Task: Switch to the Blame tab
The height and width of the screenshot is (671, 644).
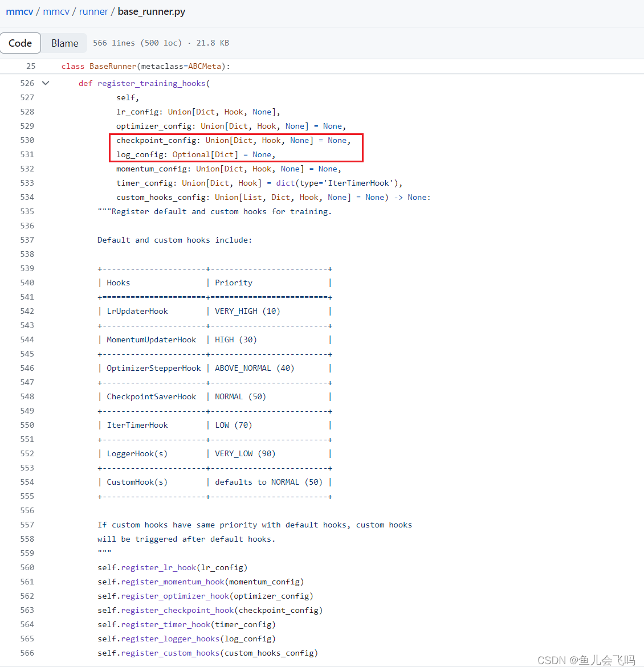Action: (64, 43)
